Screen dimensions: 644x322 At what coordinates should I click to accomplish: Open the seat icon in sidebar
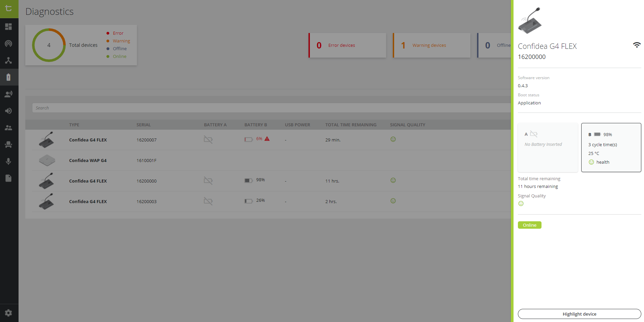coord(9,144)
